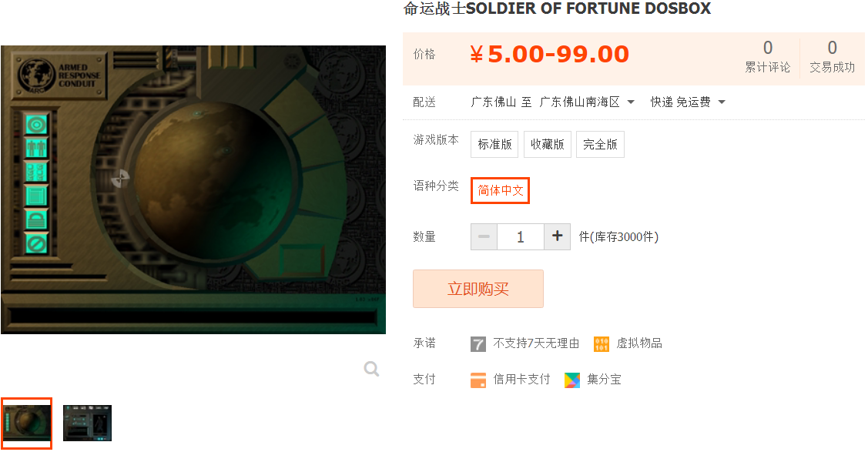Image resolution: width=868 pixels, height=452 pixels.
Task: Click the magnifier zoom icon below image
Action: (x=371, y=369)
